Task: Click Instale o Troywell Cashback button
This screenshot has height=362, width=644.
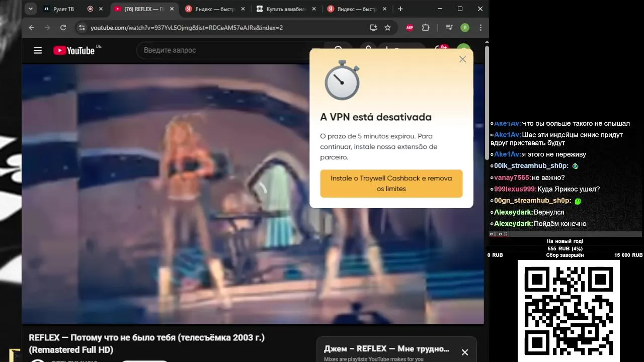Action: (391, 184)
